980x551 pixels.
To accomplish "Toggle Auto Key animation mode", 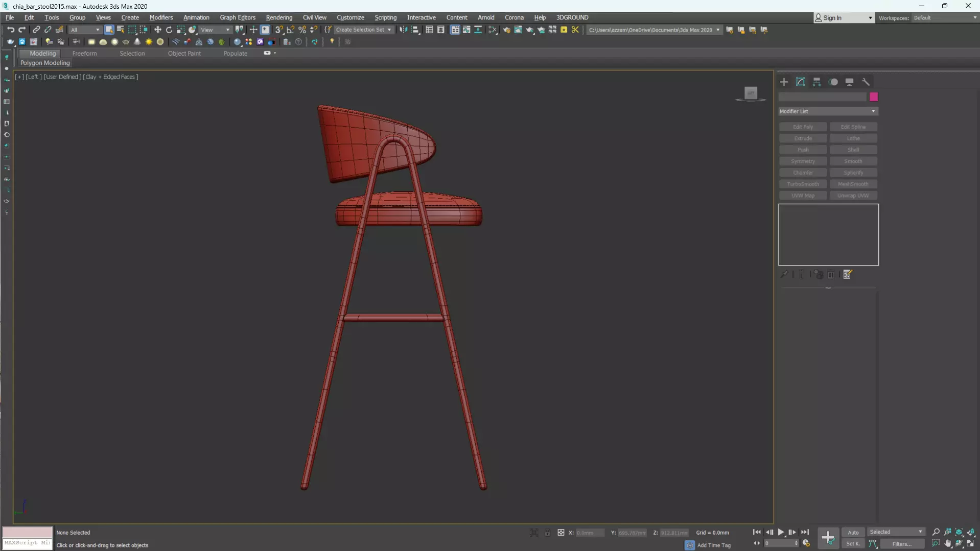I will pyautogui.click(x=853, y=532).
